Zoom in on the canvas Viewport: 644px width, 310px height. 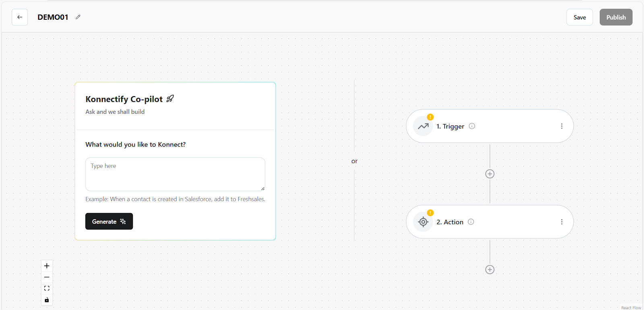tap(47, 266)
